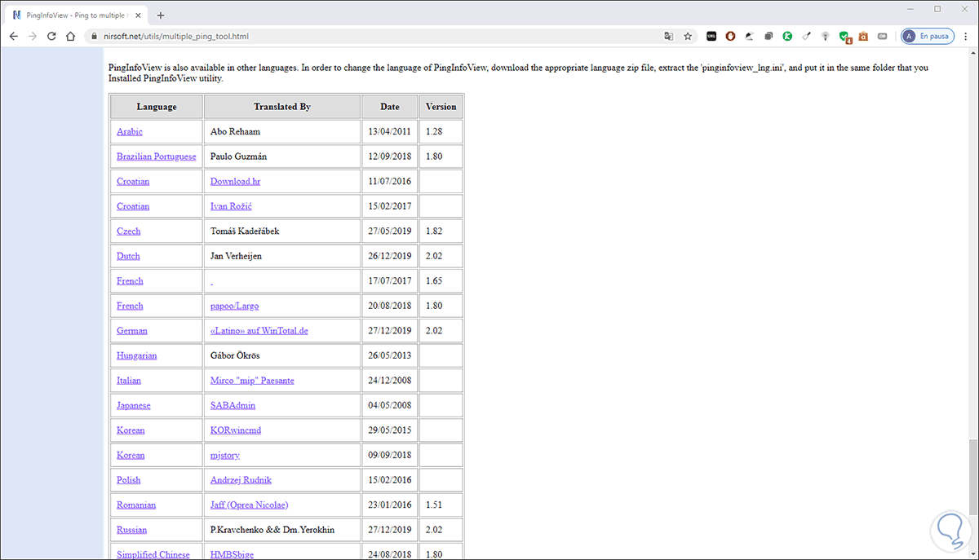This screenshot has width=979, height=560.
Task: Open the umbrella extension icon
Action: tap(749, 36)
